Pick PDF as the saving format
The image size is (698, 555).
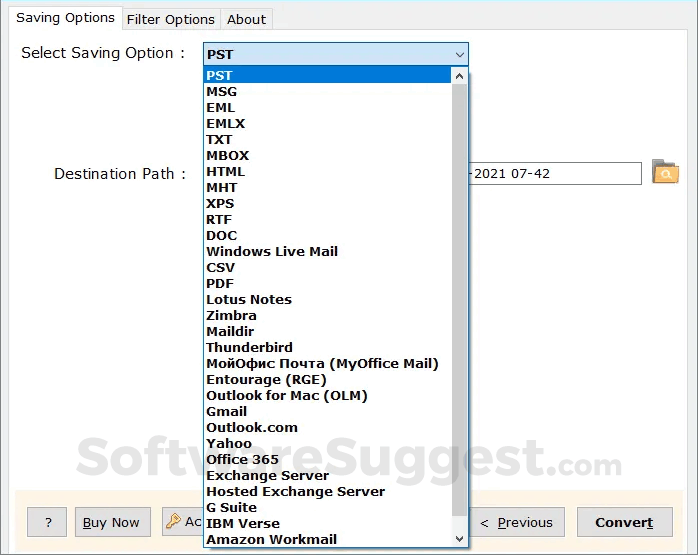tap(327, 284)
